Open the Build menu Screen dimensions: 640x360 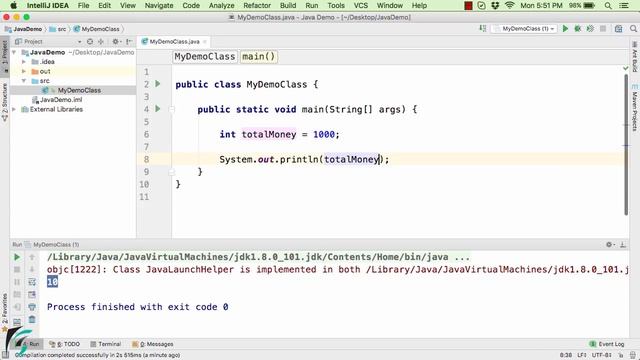288,5
